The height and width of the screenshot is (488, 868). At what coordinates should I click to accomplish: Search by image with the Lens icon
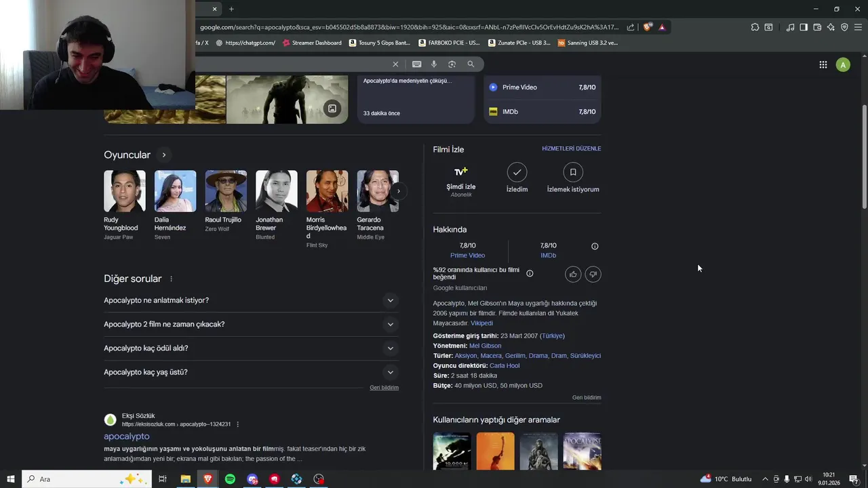(x=452, y=64)
